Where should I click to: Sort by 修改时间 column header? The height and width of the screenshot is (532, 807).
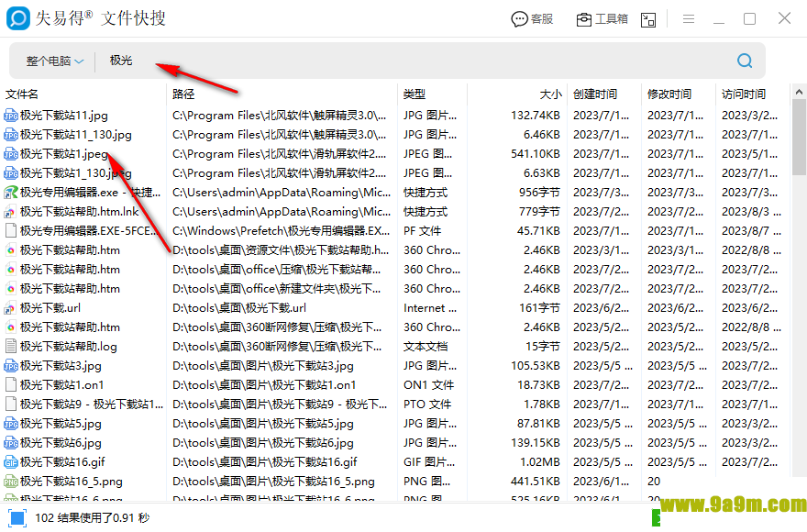pos(669,94)
